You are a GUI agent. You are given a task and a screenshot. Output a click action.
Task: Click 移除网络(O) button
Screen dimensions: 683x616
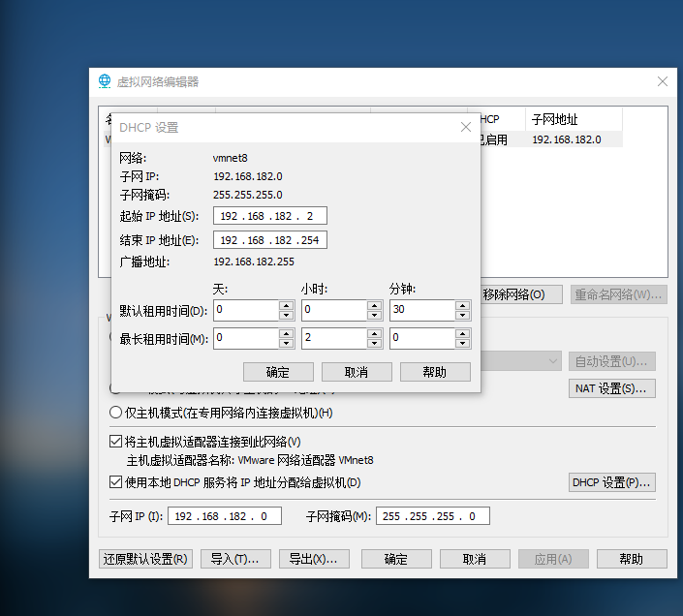(521, 294)
